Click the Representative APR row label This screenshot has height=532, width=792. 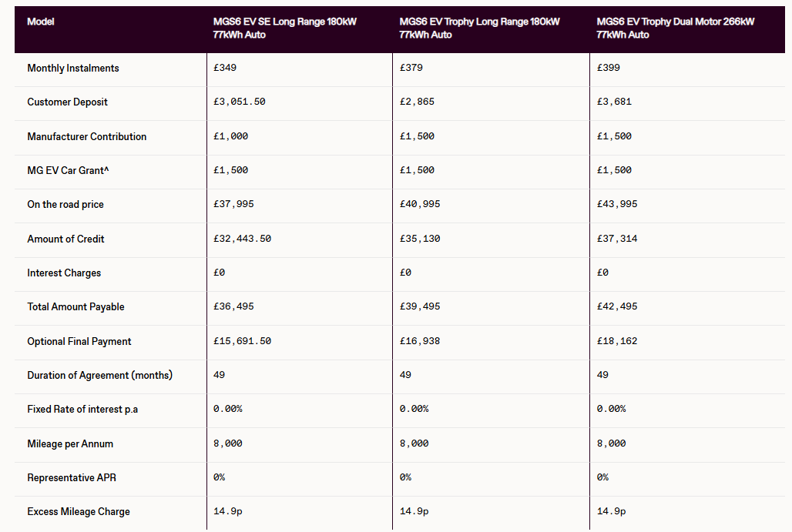(x=72, y=477)
